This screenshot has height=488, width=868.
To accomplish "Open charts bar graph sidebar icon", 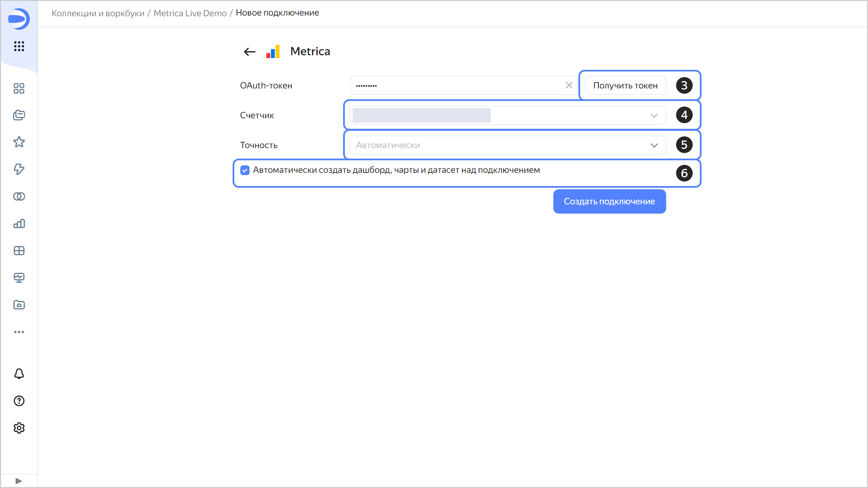I will point(19,224).
